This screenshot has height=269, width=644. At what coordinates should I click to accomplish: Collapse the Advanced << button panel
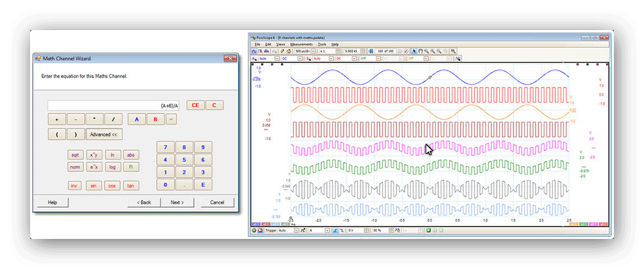(104, 134)
